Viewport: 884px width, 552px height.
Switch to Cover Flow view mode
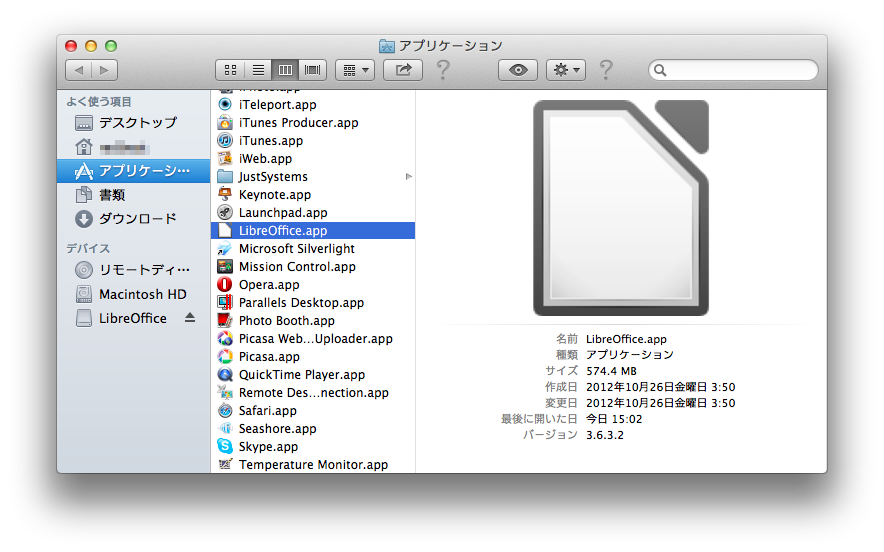(x=312, y=70)
